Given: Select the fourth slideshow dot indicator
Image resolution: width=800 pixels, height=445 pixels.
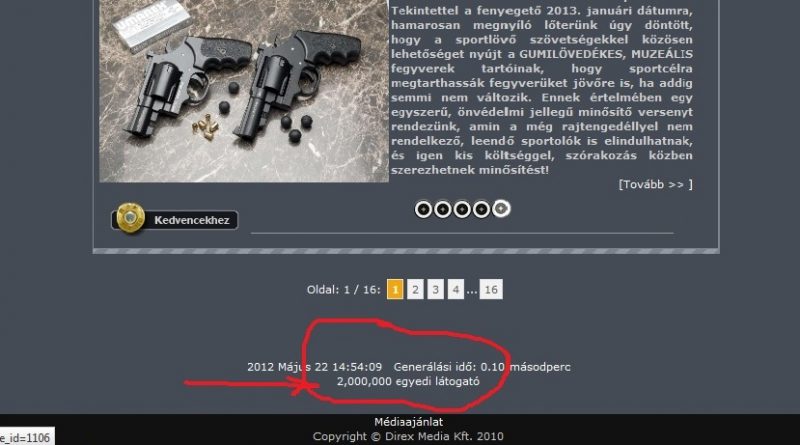Looking at the screenshot, I should [x=481, y=209].
